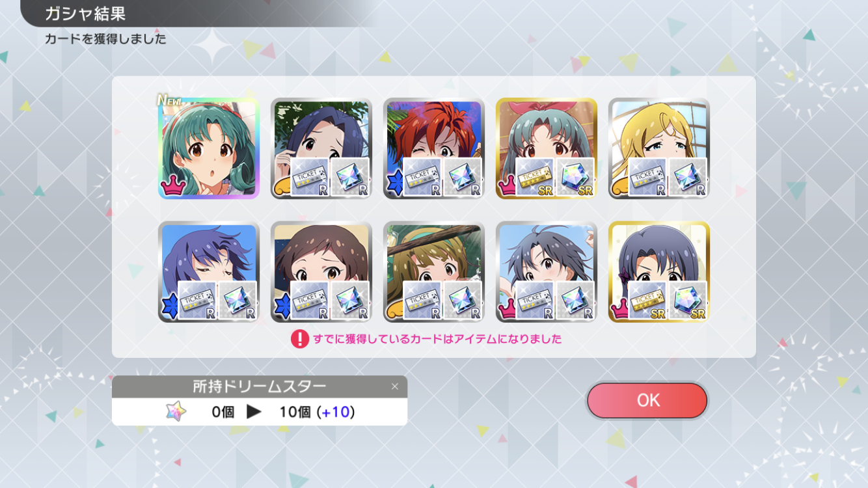Click the R ticket icon on the red-haired card
868x488 pixels.
click(421, 177)
